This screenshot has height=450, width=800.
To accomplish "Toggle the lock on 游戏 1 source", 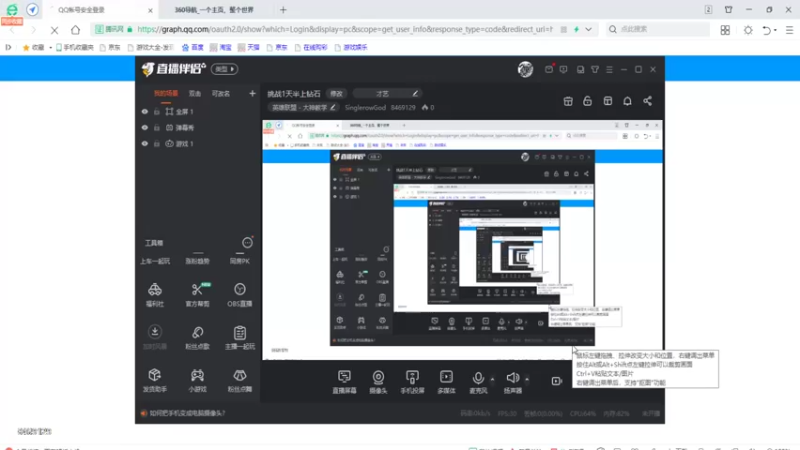I will [x=157, y=144].
